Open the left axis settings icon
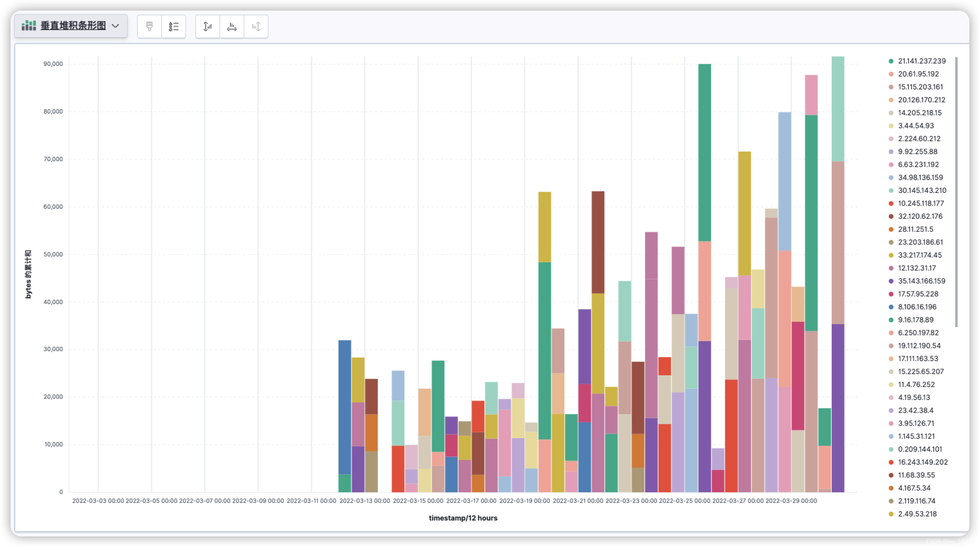980x547 pixels. click(x=208, y=26)
